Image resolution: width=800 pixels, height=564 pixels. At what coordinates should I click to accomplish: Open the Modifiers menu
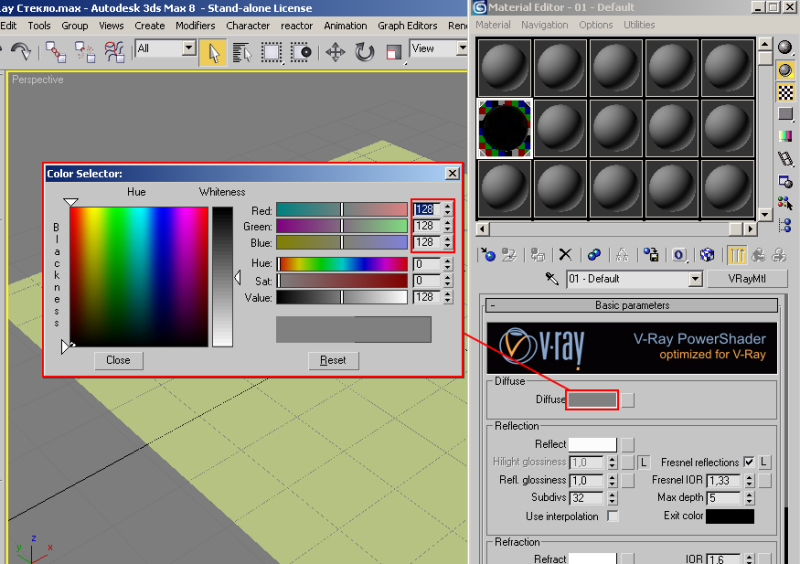[x=195, y=26]
